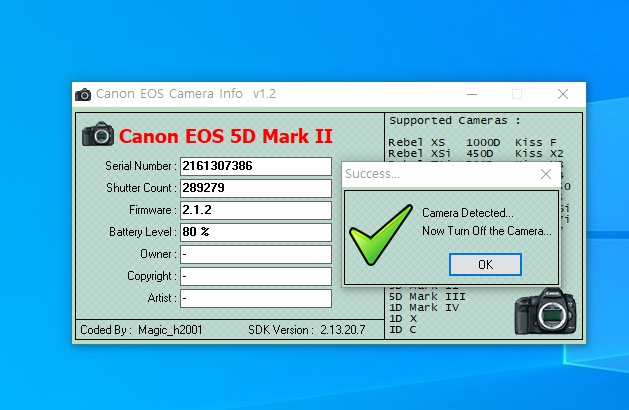Click '5D Mark III' in the supported list
This screenshot has height=410, width=629.
pos(427,296)
